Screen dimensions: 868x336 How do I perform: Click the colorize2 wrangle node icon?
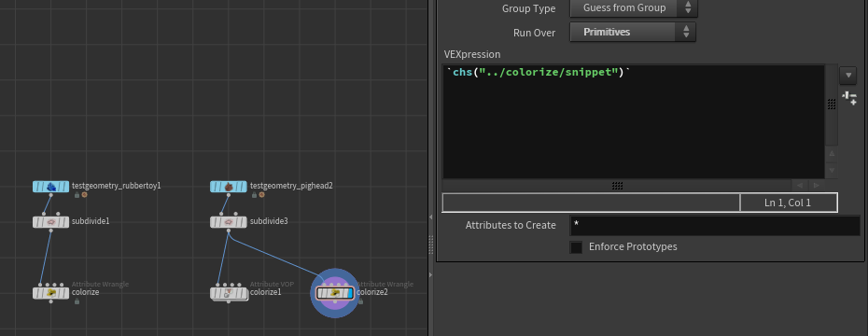(334, 293)
